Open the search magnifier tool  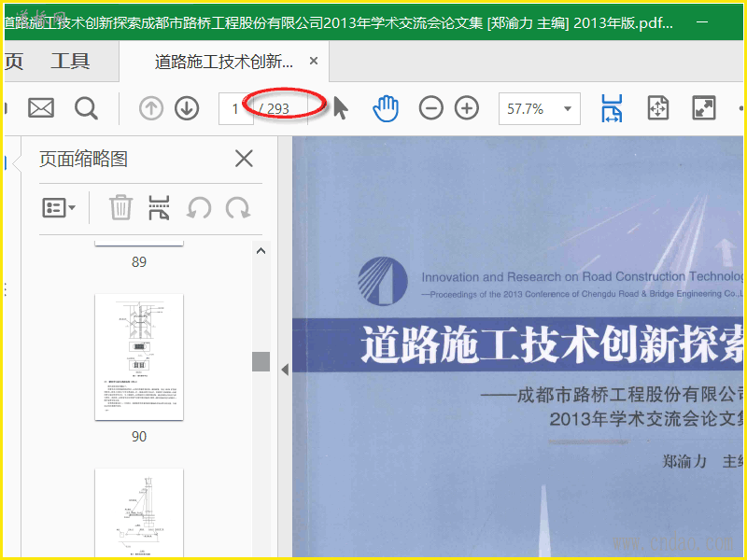click(86, 108)
